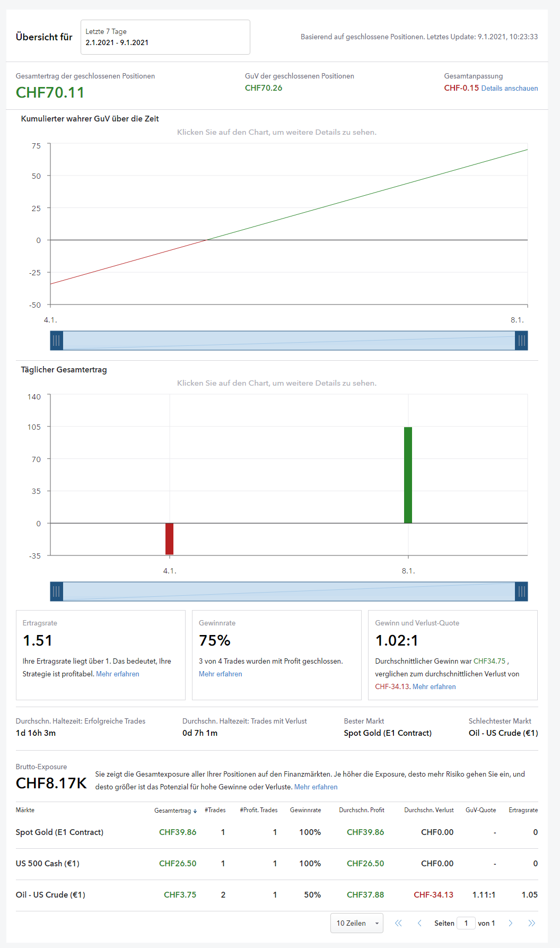Click left handle of daily chart range
Image resolution: width=560 pixels, height=948 pixels.
(56, 592)
